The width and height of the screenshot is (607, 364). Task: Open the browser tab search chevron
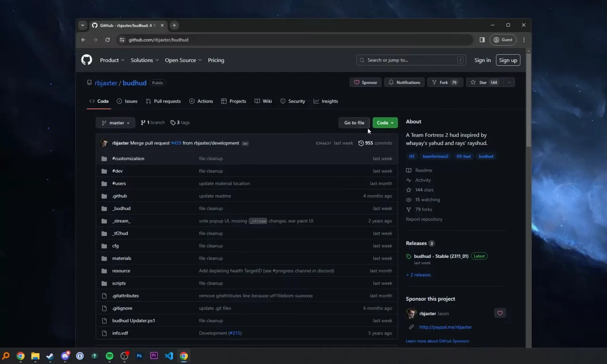point(82,25)
